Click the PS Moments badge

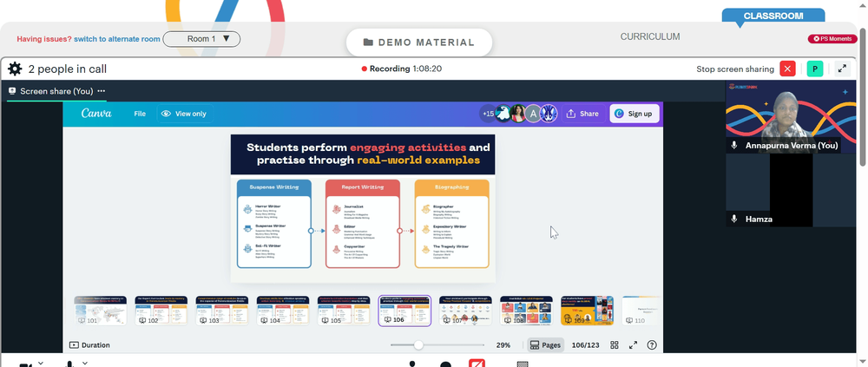tap(832, 39)
